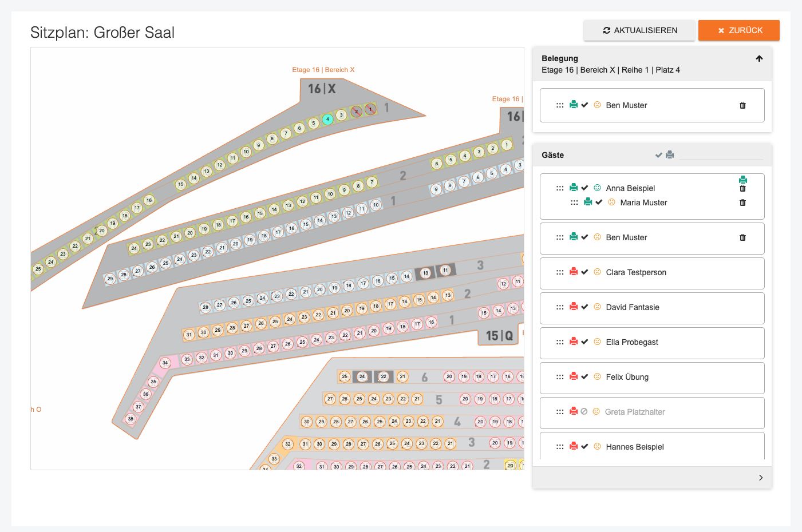Image resolution: width=802 pixels, height=532 pixels.
Task: Click the smiley icon next to Anna Beispiel
Action: [x=597, y=188]
